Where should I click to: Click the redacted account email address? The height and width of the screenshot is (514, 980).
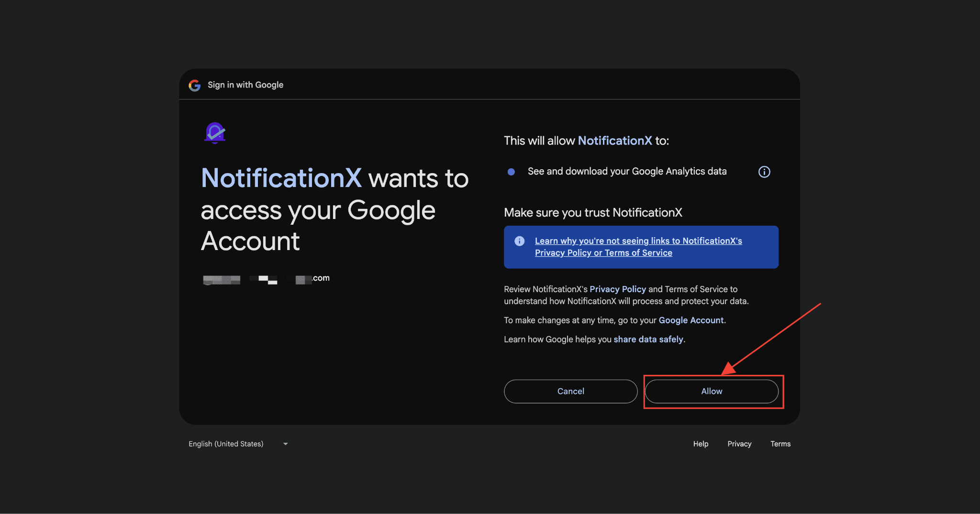pyautogui.click(x=266, y=279)
